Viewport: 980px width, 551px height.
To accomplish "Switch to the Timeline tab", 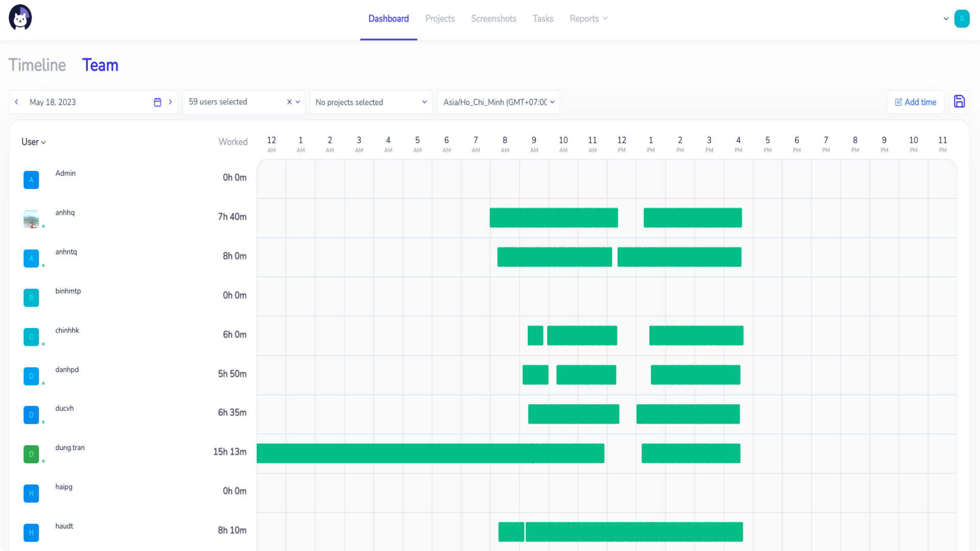I will [x=37, y=65].
